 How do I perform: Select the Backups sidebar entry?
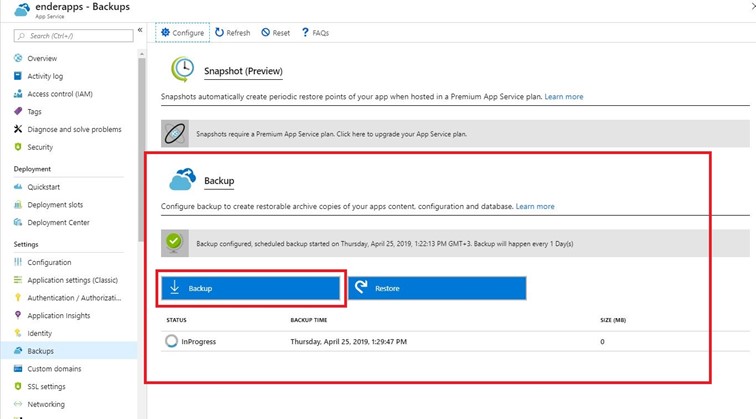tap(69, 351)
